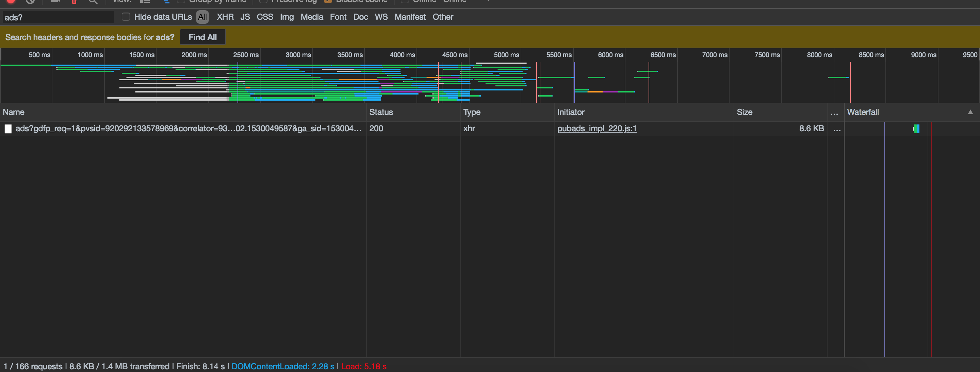Toggle the red filter funnel icon
The width and height of the screenshot is (980, 372).
pos(74,1)
